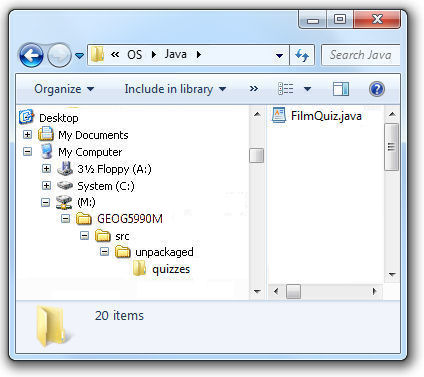
Task: Select System (C:) drive
Action: tap(106, 186)
